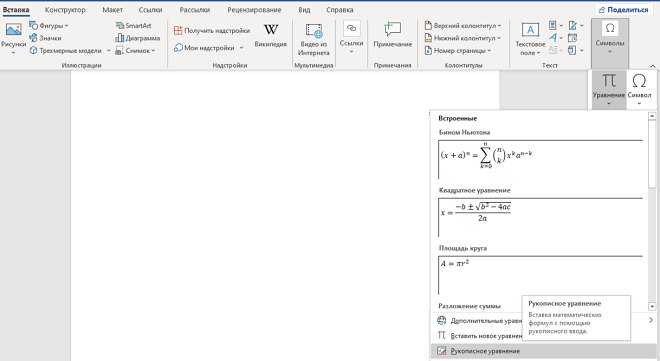
Task: Click the Снимок screenshot icon
Action: coord(120,50)
